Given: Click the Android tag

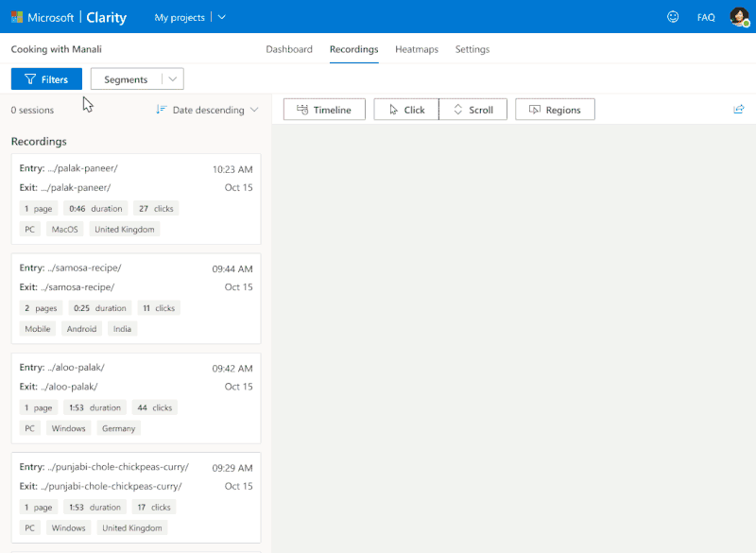Looking at the screenshot, I should pyautogui.click(x=81, y=329).
